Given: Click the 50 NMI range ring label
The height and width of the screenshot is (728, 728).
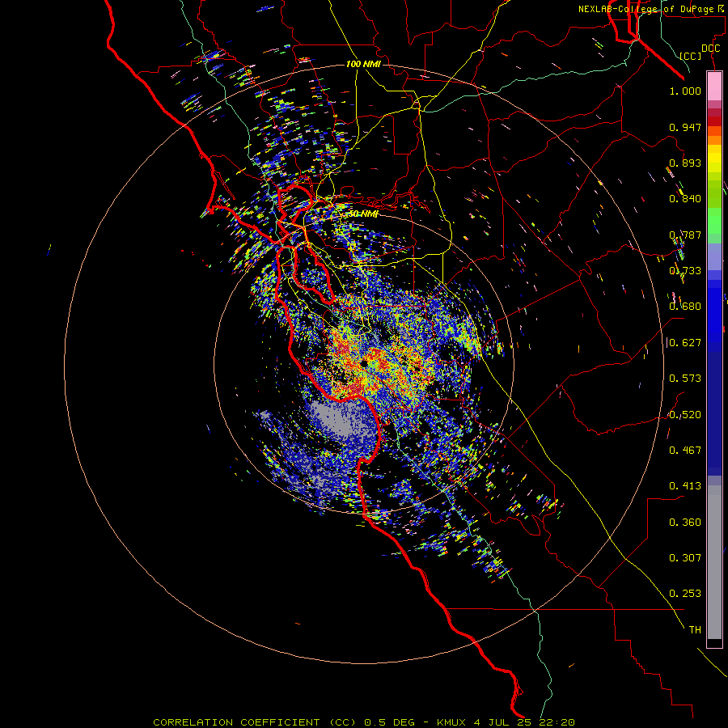Looking at the screenshot, I should tap(362, 214).
